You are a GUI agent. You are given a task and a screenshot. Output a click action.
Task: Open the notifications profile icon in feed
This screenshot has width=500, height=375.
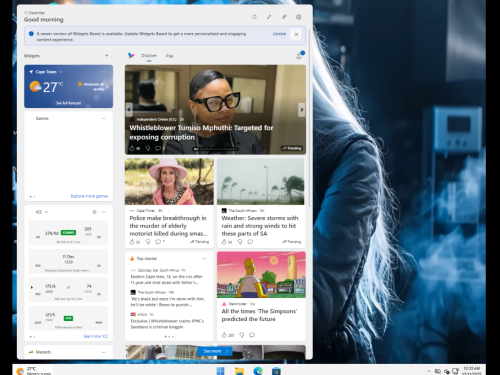pyautogui.click(x=299, y=55)
